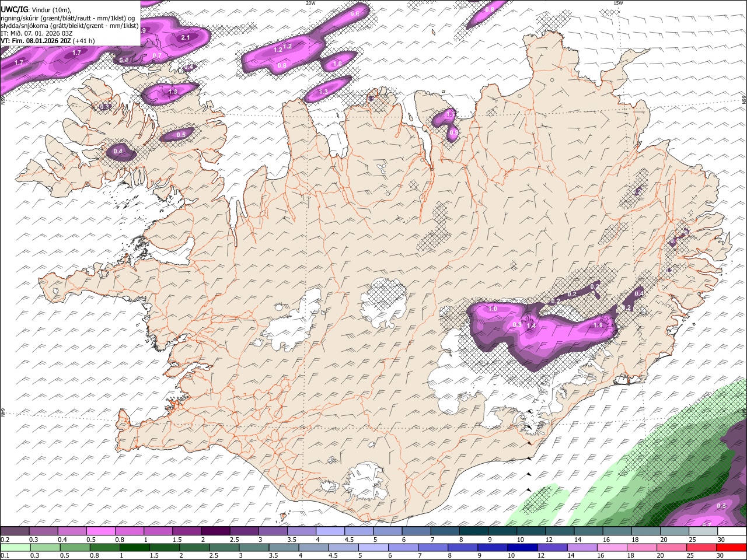This screenshot has height=560, width=747.
Task: Click the '1.5' label in the upper legend row
Action: [x=177, y=540]
